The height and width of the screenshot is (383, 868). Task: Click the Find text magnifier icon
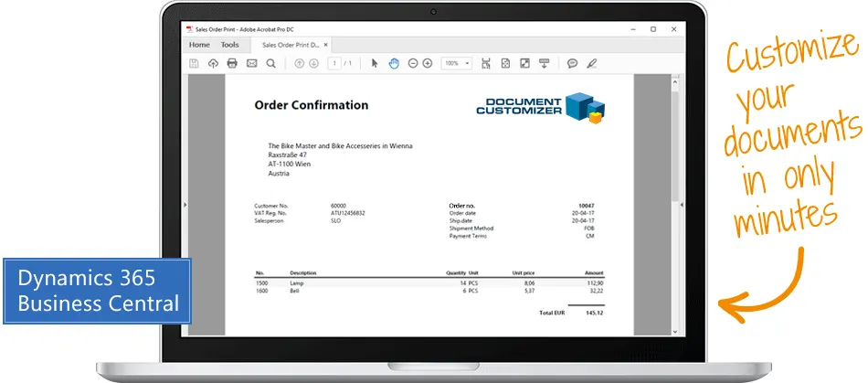click(x=270, y=64)
